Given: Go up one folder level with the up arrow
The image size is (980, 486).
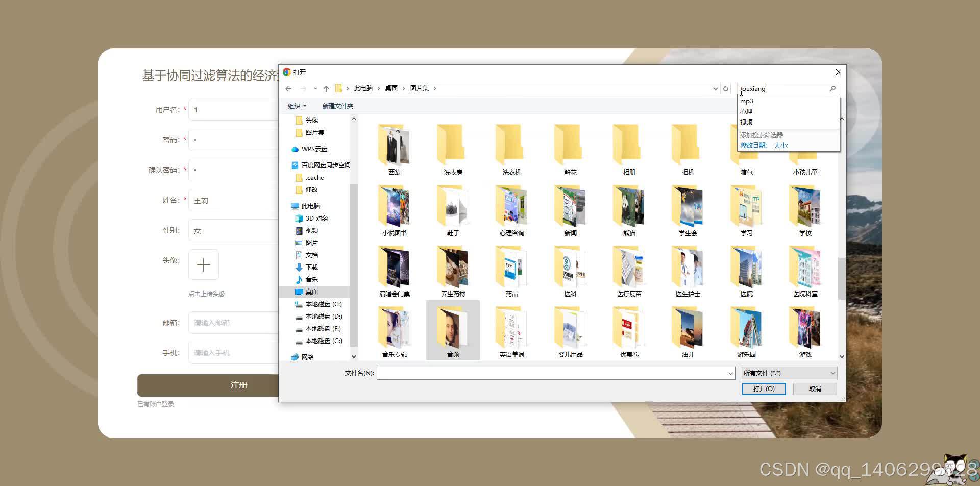Looking at the screenshot, I should 326,88.
